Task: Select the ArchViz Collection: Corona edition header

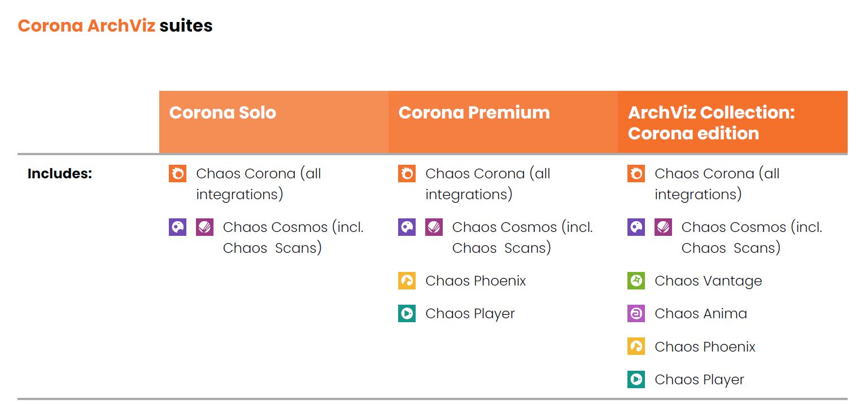Action: point(732,122)
